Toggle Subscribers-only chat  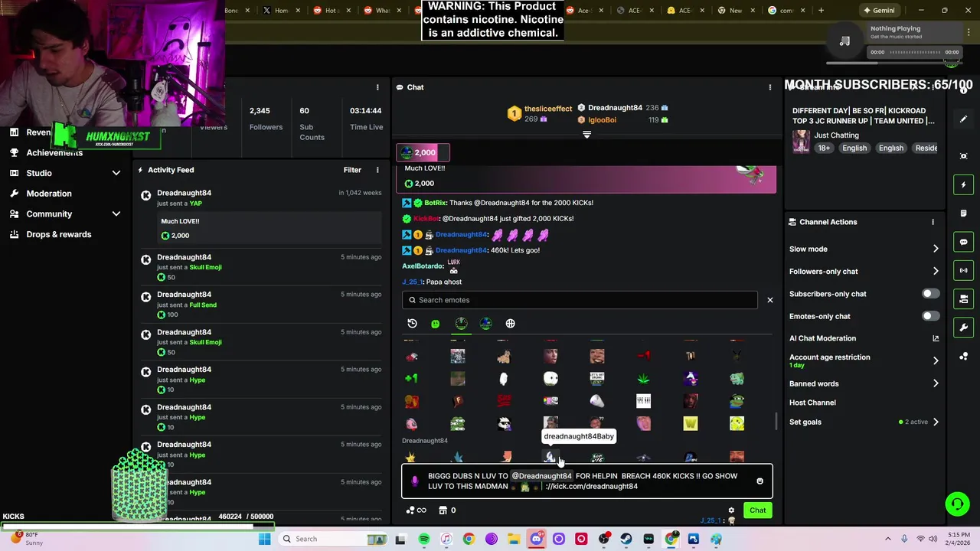click(x=929, y=294)
